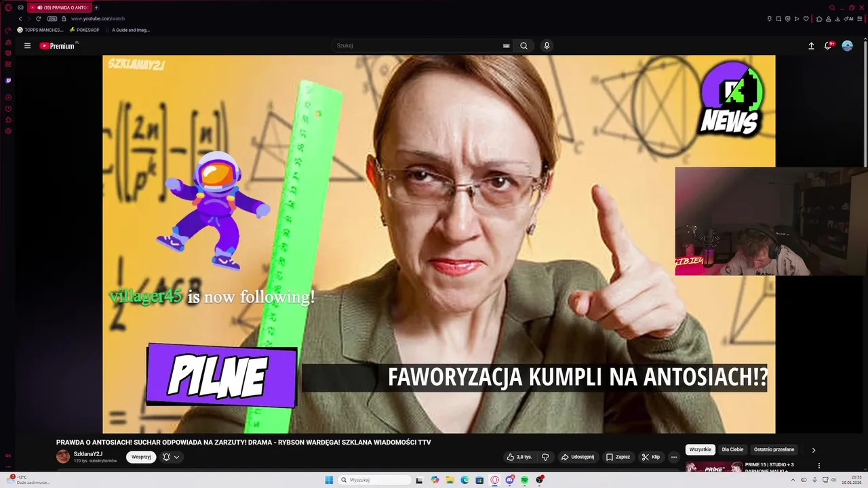Open POKESHOP bookmark
This screenshot has width=868, height=488.
pos(85,30)
